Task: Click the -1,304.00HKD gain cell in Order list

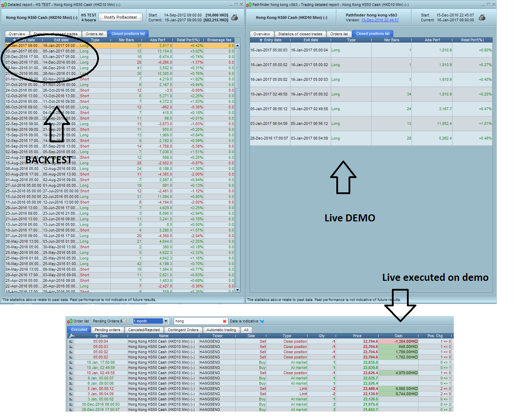Action: [398, 341]
